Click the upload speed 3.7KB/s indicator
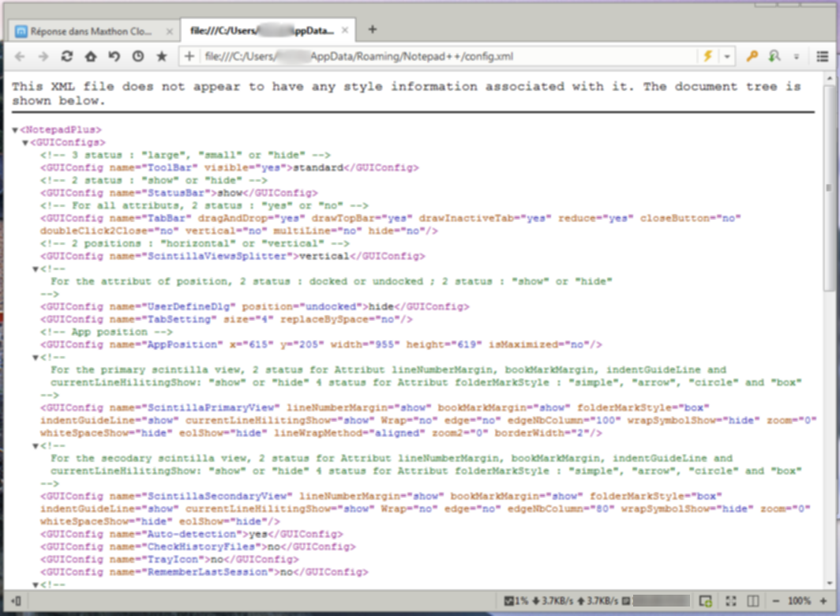This screenshot has width=840, height=616. tap(598, 601)
